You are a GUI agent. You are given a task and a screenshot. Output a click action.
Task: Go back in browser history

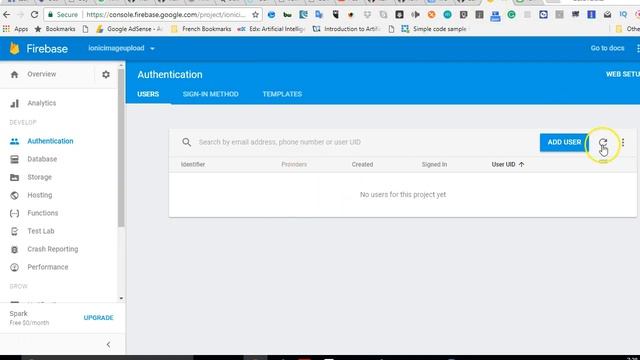(7, 15)
